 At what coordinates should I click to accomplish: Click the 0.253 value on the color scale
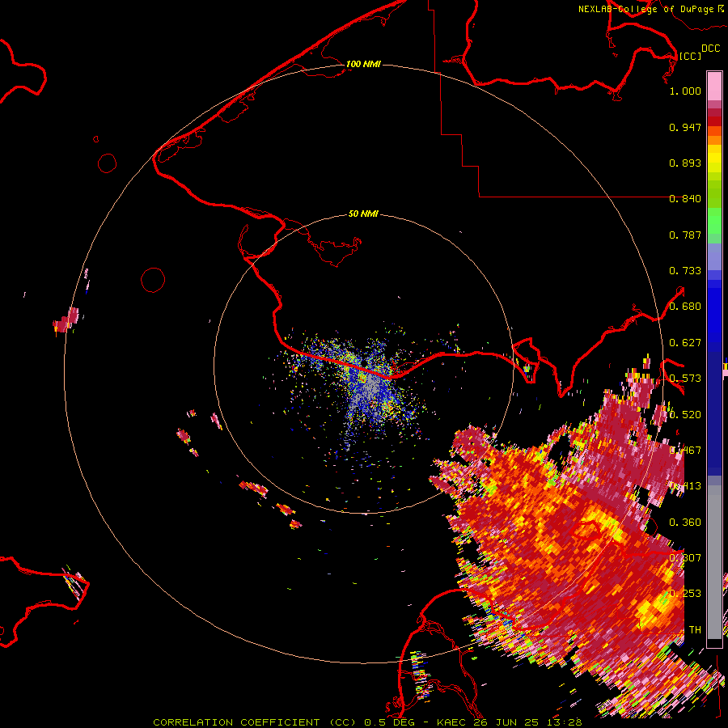[685, 594]
